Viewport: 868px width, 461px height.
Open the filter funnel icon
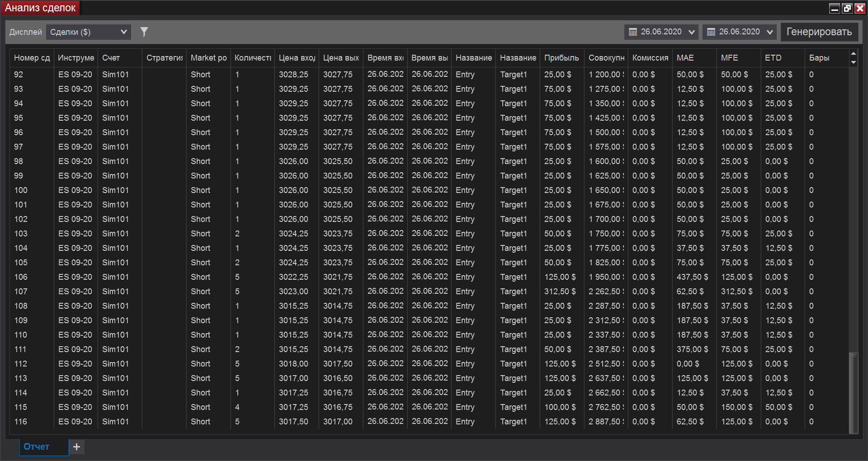coord(144,32)
